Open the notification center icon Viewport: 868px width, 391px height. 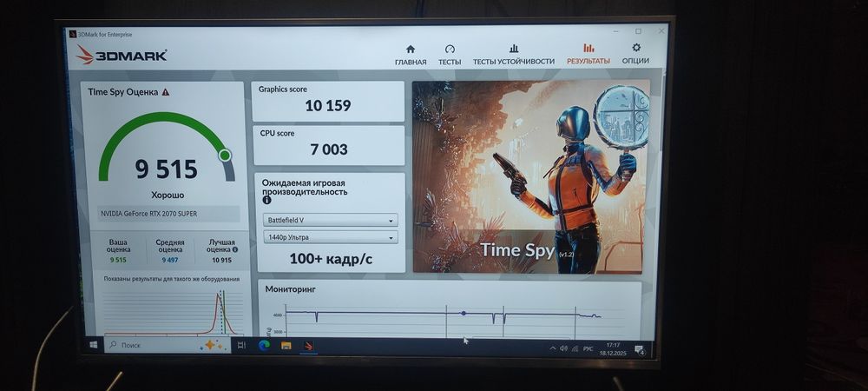pos(639,350)
